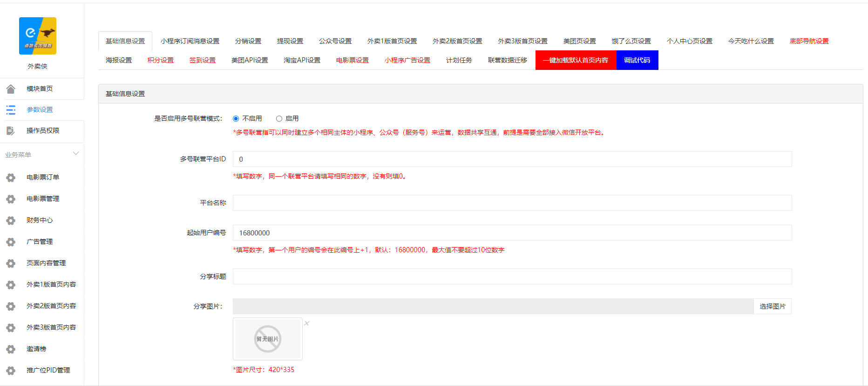Open 提现设置 tab
868x386 pixels.
tap(290, 41)
